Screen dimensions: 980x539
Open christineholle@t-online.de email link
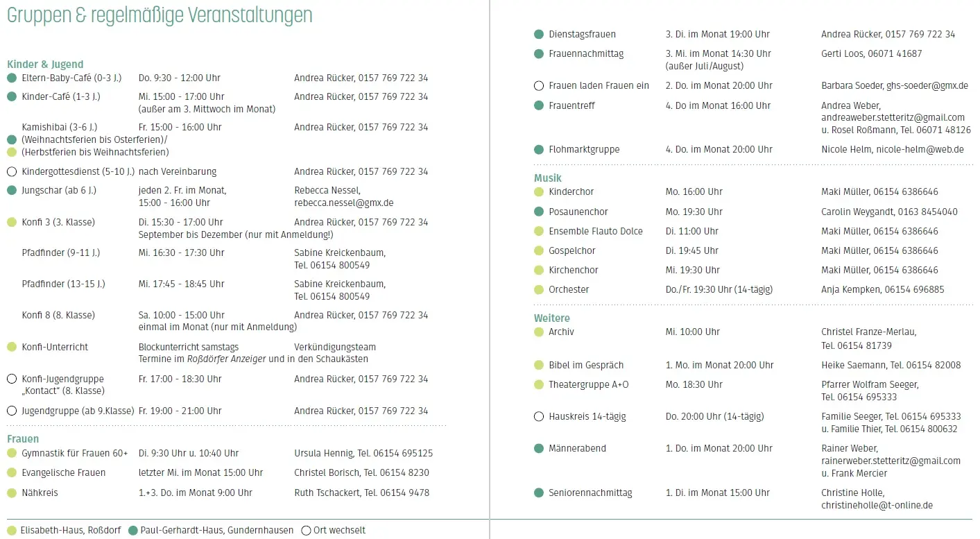pyautogui.click(x=877, y=506)
